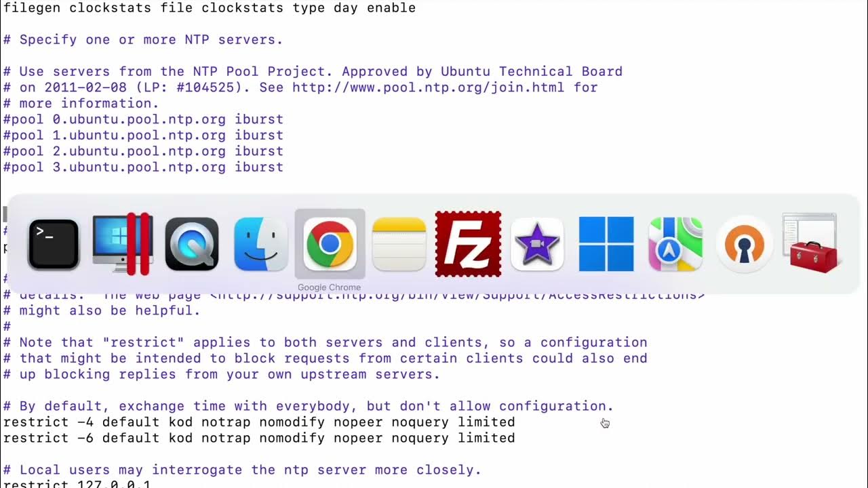Click '# By default, exchange time' comment
This screenshot has width=868, height=488.
(309, 406)
